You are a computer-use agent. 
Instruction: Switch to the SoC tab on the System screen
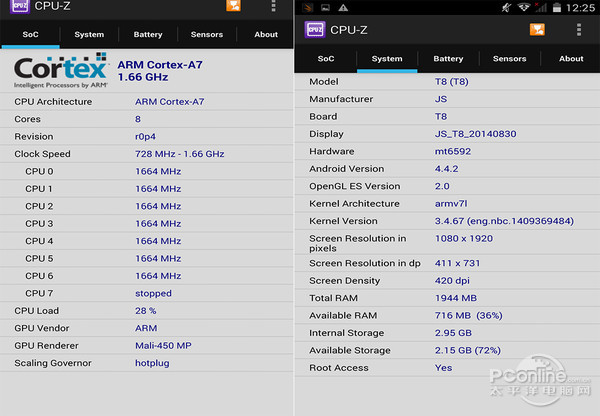coord(326,59)
